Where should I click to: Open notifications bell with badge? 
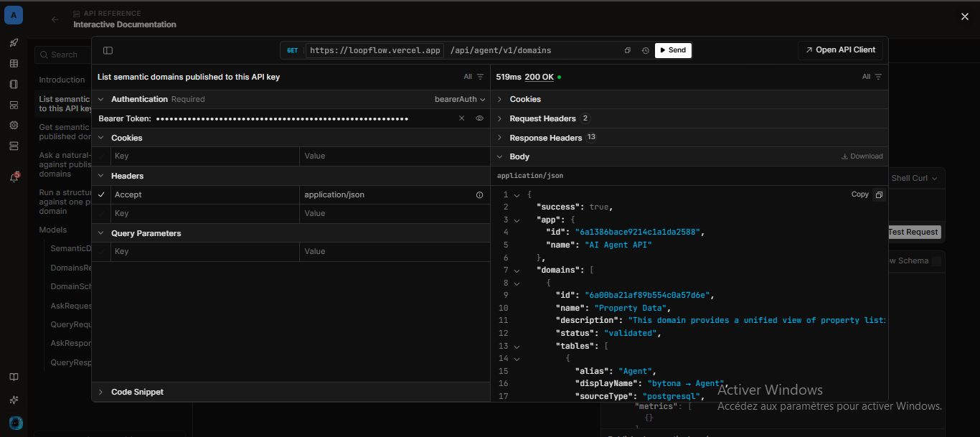click(14, 177)
